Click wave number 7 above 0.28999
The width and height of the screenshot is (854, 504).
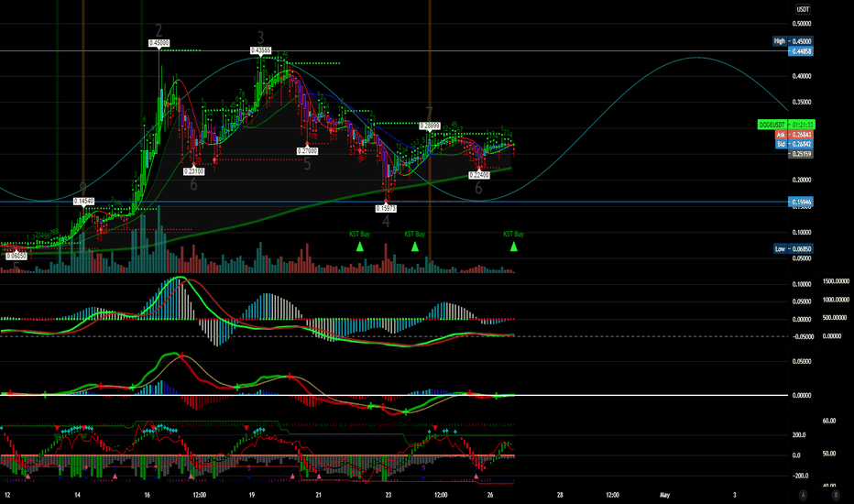429,114
